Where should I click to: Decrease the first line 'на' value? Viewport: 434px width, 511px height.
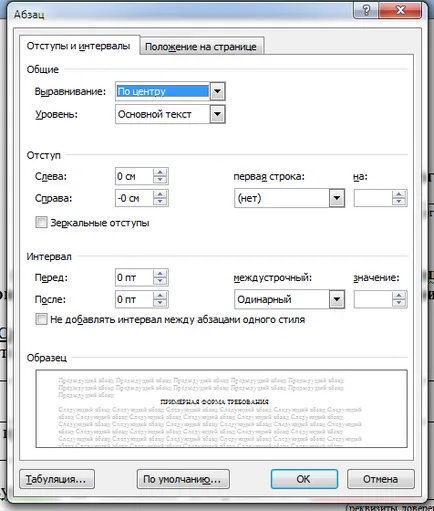(399, 202)
